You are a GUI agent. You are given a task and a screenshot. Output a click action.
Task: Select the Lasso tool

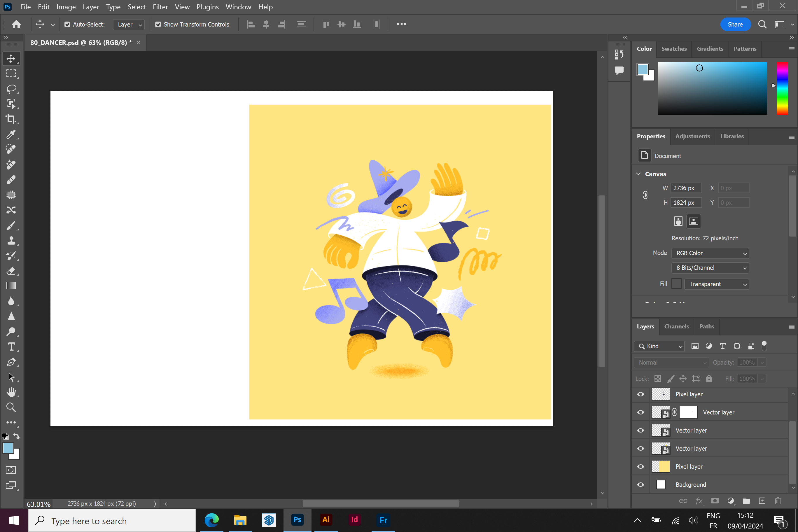point(11,89)
